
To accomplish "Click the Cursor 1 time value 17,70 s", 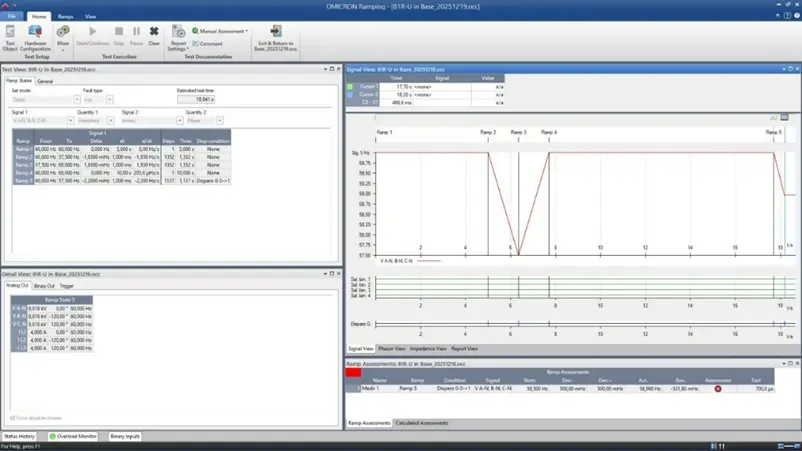I will pyautogui.click(x=396, y=87).
